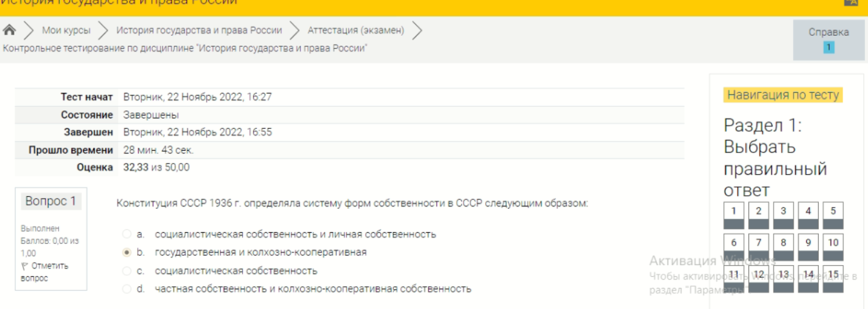Open Мои курсы breadcrumb link
868x309 pixels.
click(66, 30)
